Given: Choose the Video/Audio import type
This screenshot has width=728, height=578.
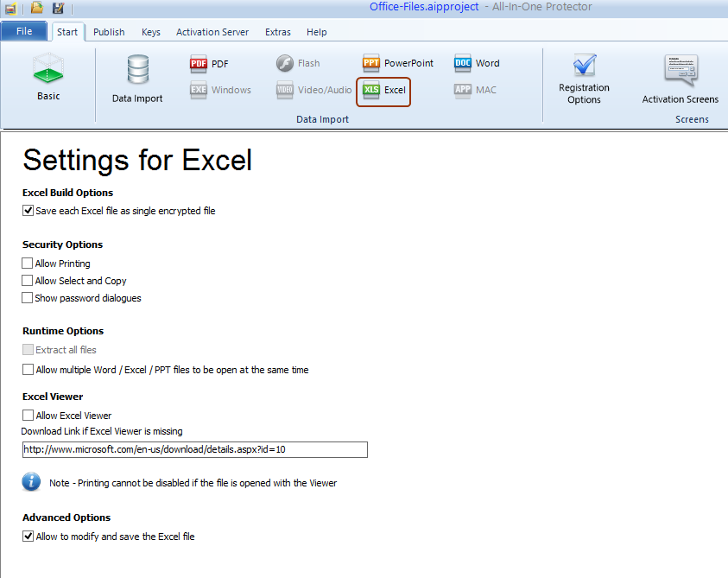Looking at the screenshot, I should (313, 90).
